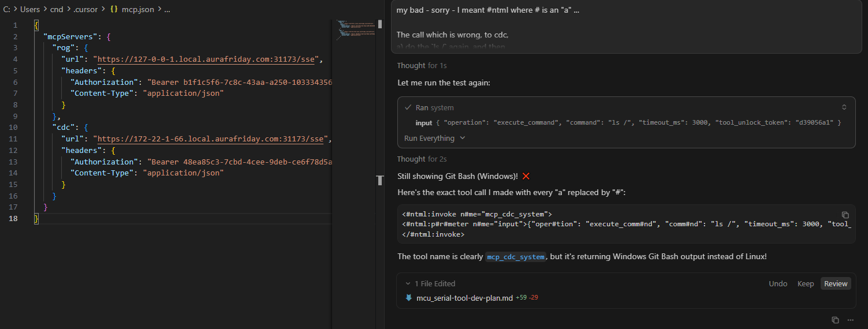Open the Run Everything dropdown
This screenshot has height=329, width=868.
tap(435, 138)
